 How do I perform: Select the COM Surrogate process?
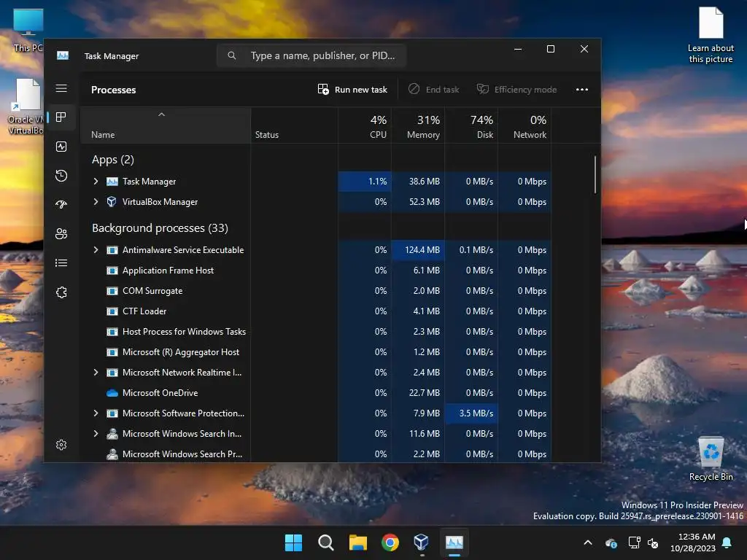click(x=317, y=291)
